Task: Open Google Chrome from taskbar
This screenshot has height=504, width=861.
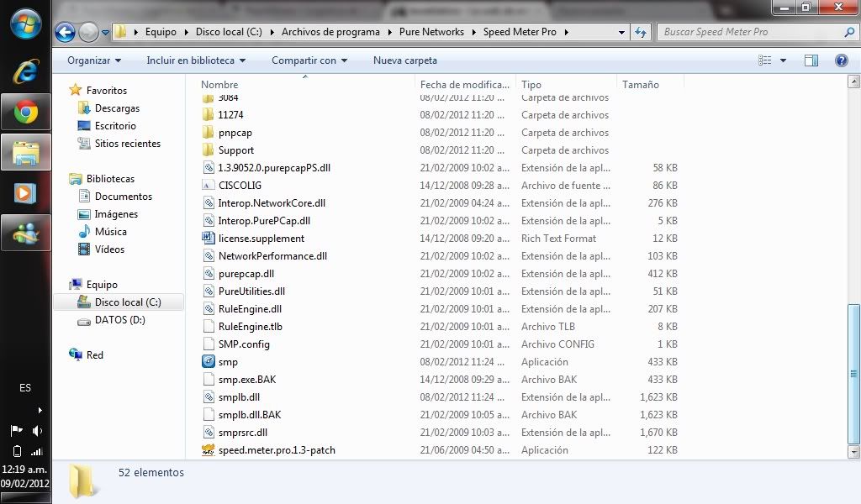Action: (25, 112)
